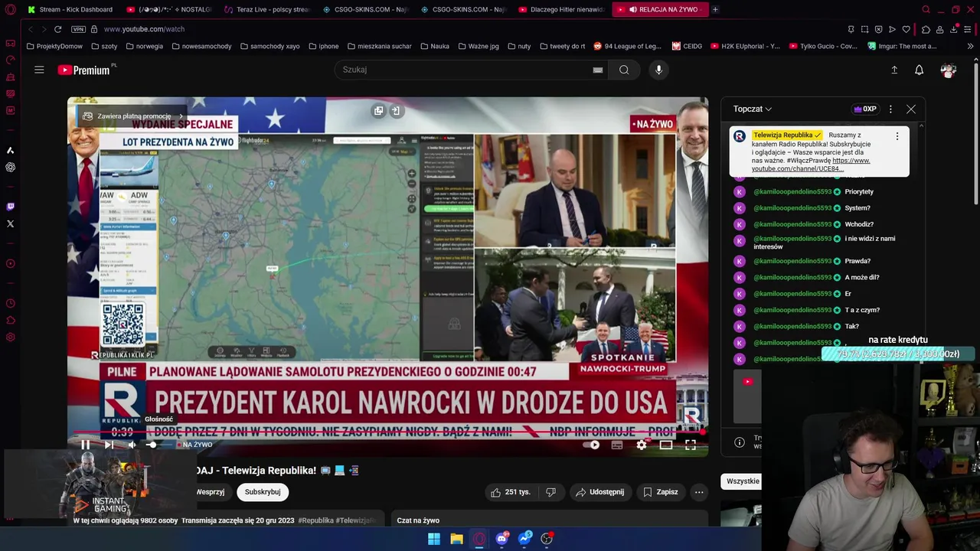Viewport: 980px width, 551px height.
Task: Reload the page
Action: point(57,29)
